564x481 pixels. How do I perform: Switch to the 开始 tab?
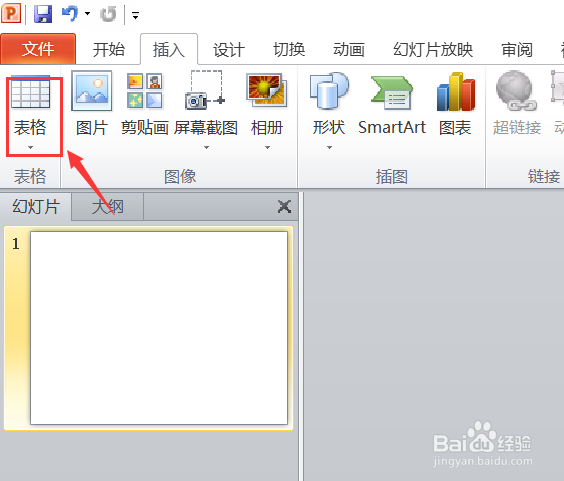[x=109, y=49]
